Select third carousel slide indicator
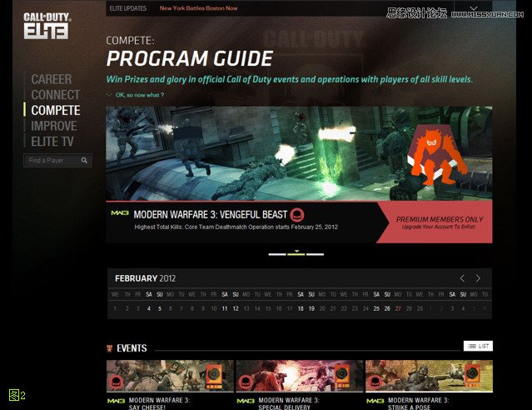Screen dimensions: 532x410 click(315, 254)
